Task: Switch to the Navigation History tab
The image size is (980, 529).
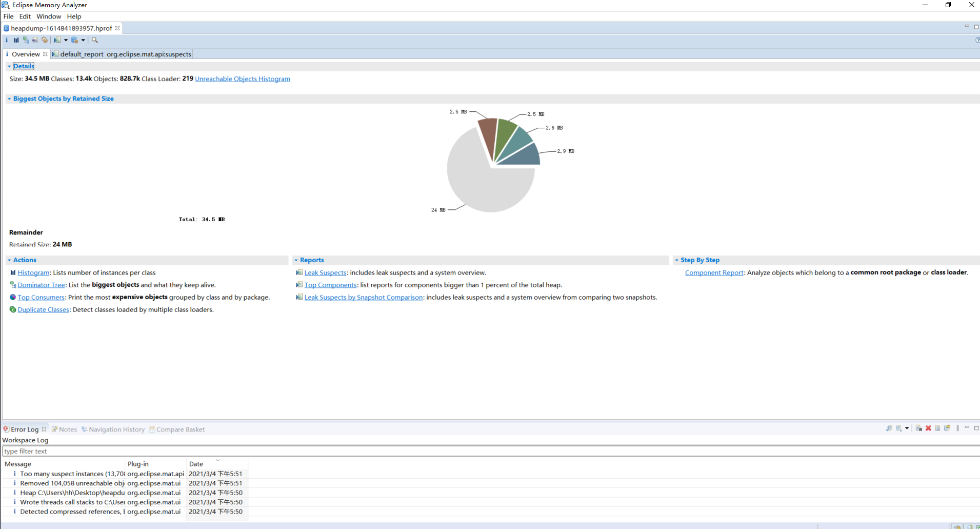Action: point(113,429)
